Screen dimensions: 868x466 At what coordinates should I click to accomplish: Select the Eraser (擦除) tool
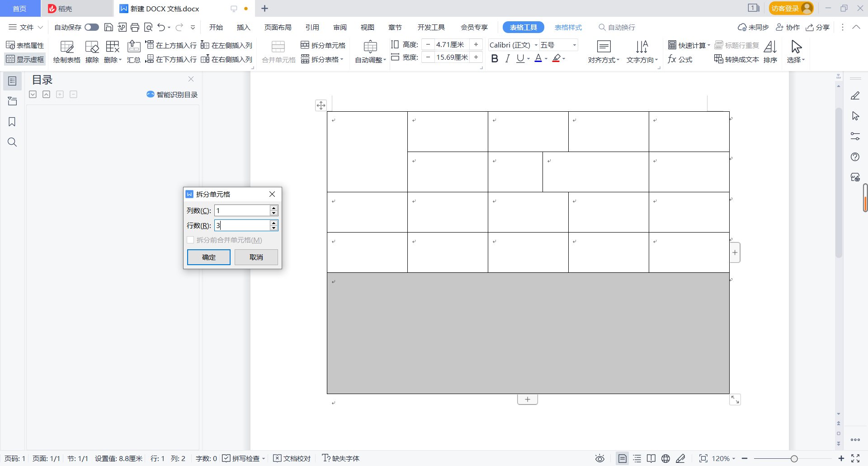92,52
